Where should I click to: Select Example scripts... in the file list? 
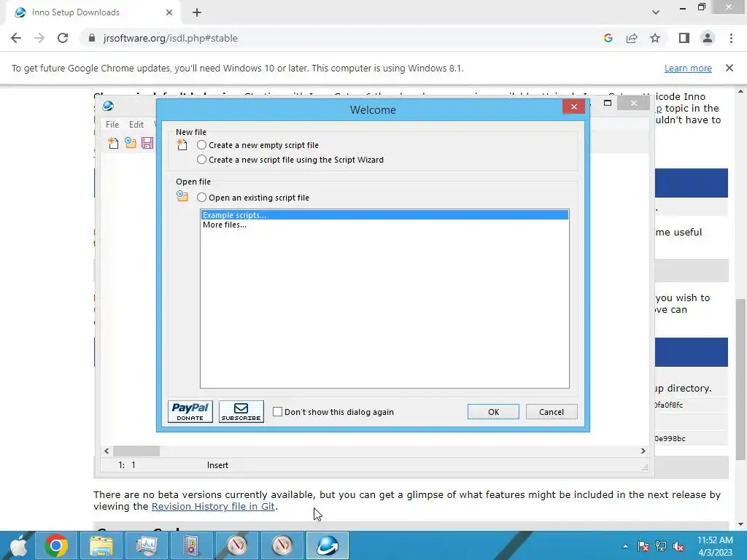click(x=384, y=215)
